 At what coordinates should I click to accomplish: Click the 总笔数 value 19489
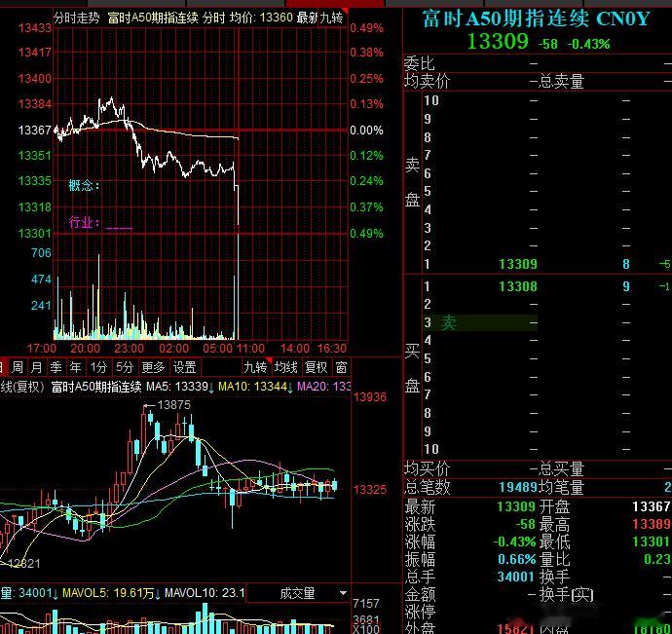point(518,487)
